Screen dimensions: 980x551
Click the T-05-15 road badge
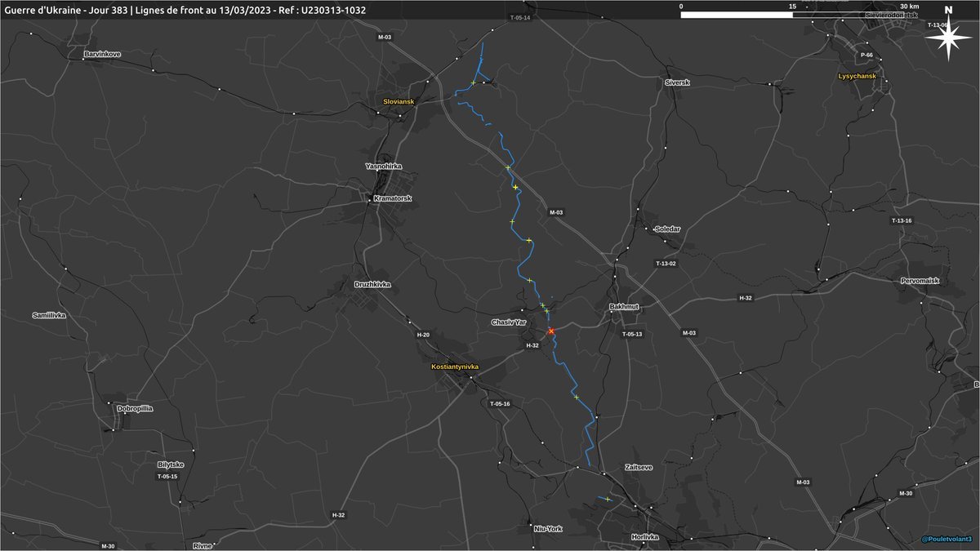click(x=167, y=476)
